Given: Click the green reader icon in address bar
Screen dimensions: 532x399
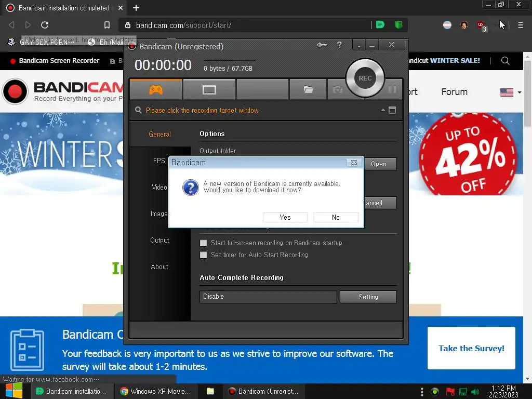Looking at the screenshot, I should (380, 24).
